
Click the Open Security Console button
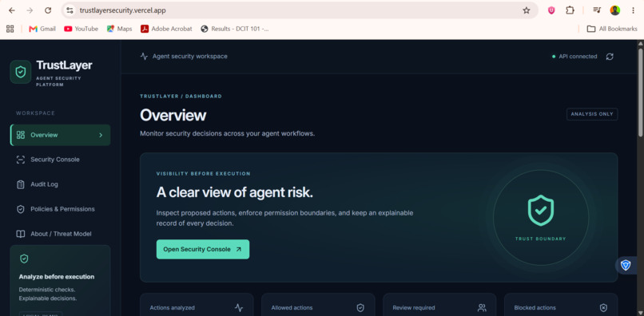click(x=202, y=249)
